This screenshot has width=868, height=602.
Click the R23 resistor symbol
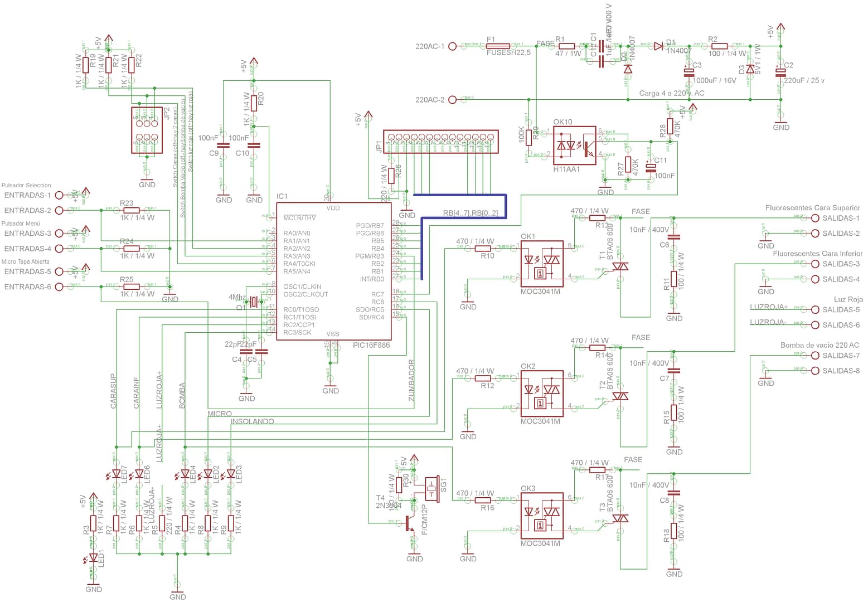click(132, 210)
